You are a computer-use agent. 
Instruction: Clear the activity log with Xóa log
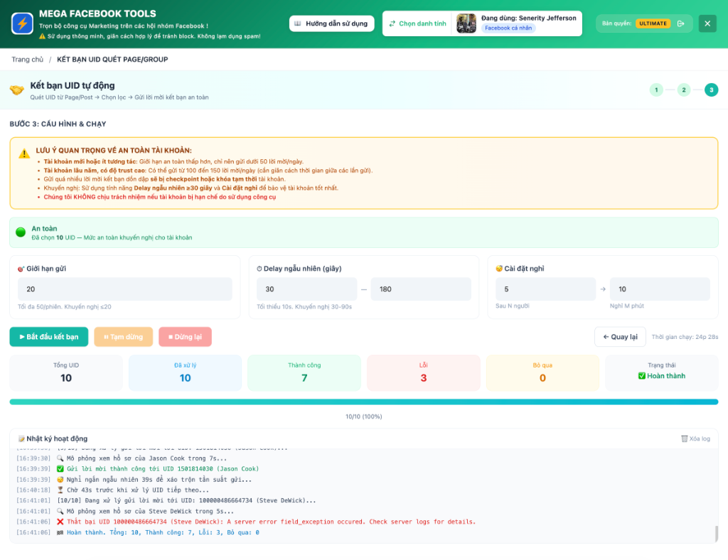pos(695,439)
